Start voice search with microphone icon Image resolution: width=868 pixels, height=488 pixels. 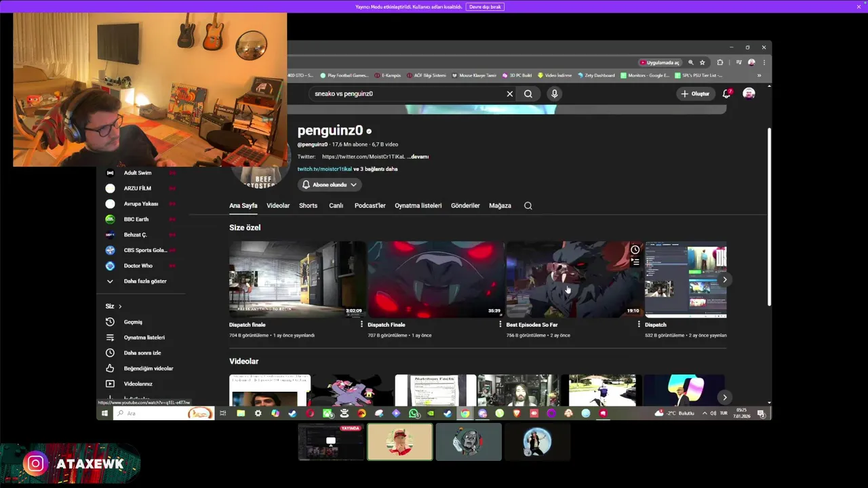(x=554, y=94)
